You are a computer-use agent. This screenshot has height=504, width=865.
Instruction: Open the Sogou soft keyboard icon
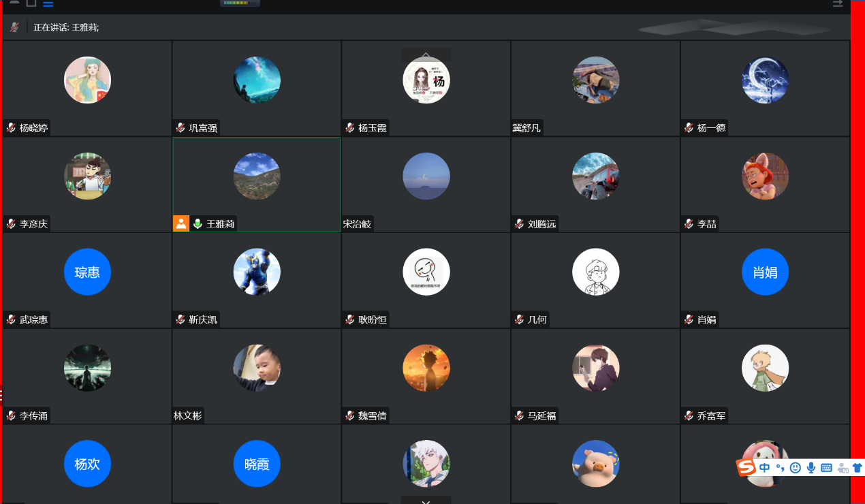[x=826, y=468]
